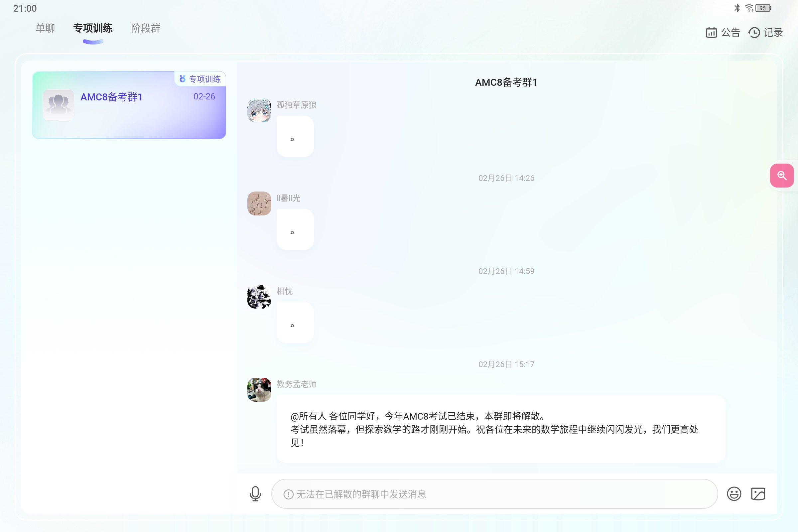Open 相忱's avatar
This screenshot has width=798, height=532.
coord(259,297)
